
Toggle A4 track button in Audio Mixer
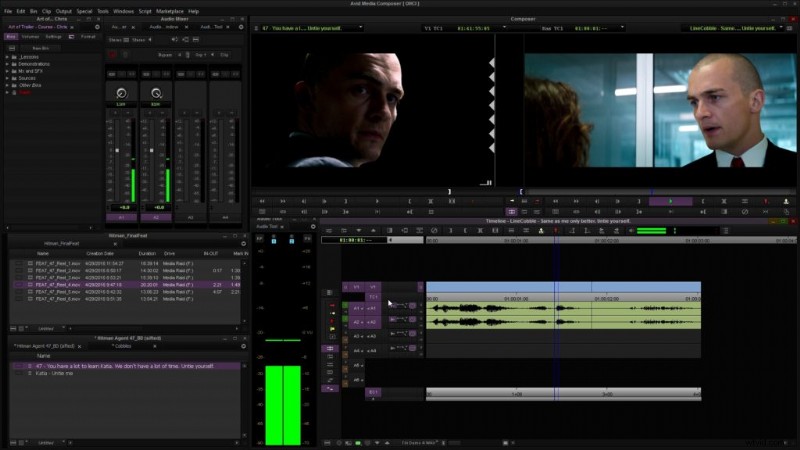click(225, 217)
